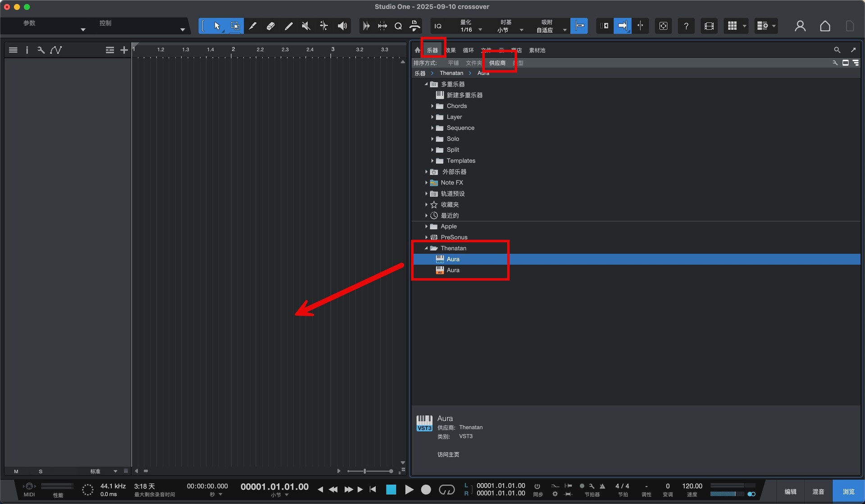Toggle the Loop button

tap(446, 490)
